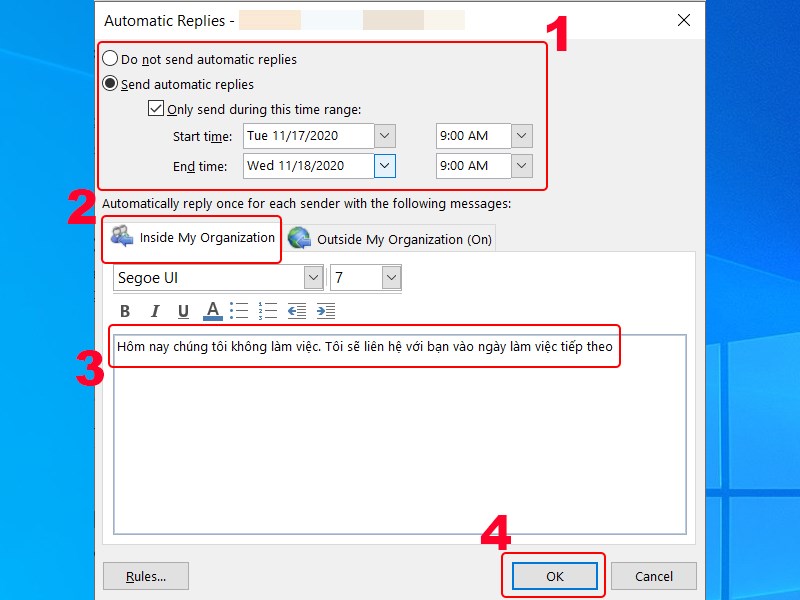
Task: Open the Start time date dropdown
Action: (x=385, y=136)
